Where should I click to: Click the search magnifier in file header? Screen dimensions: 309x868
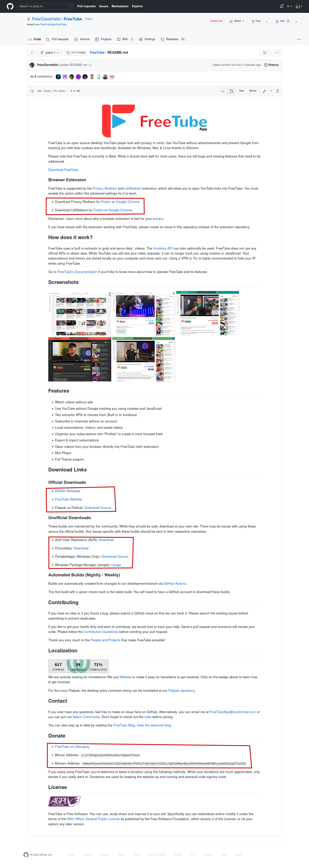(x=265, y=53)
